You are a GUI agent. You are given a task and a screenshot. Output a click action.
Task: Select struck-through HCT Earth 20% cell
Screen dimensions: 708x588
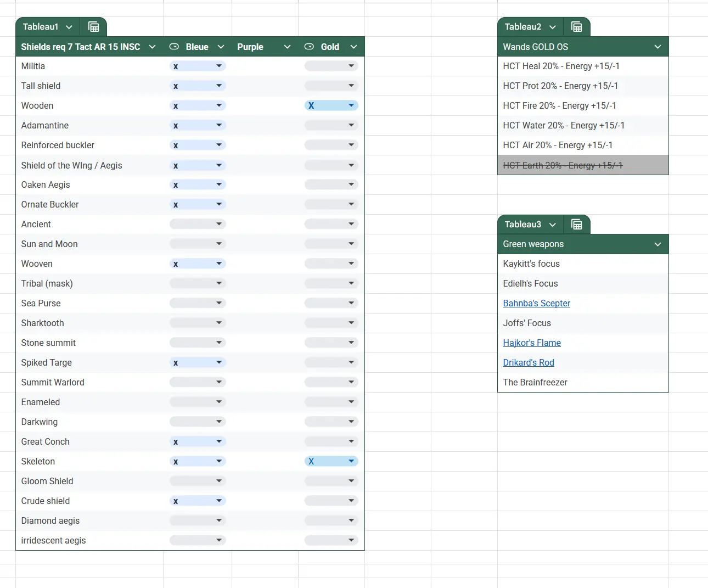[x=583, y=165]
